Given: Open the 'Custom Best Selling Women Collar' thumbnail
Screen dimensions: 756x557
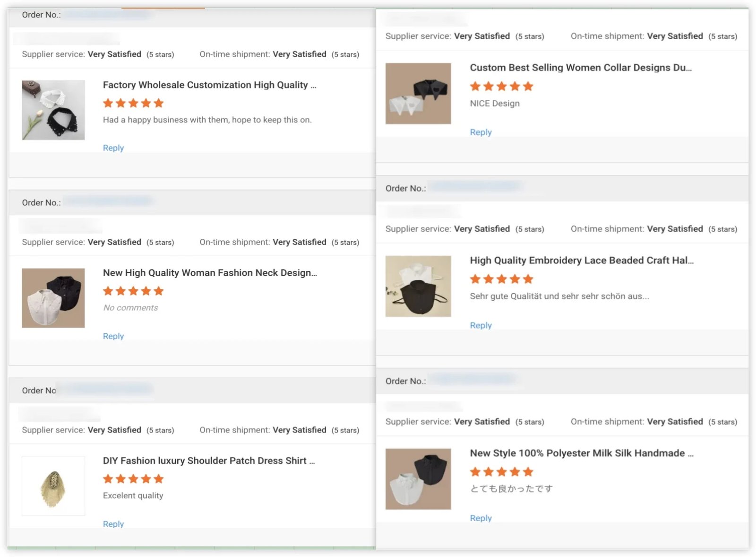Looking at the screenshot, I should coord(418,94).
